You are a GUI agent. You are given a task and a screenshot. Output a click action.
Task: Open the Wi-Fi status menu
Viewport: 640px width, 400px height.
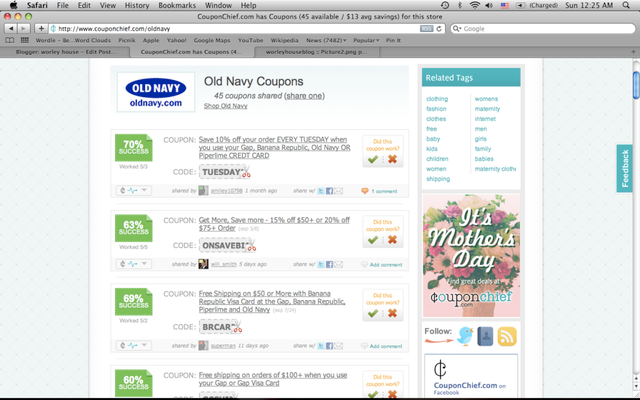coord(474,5)
